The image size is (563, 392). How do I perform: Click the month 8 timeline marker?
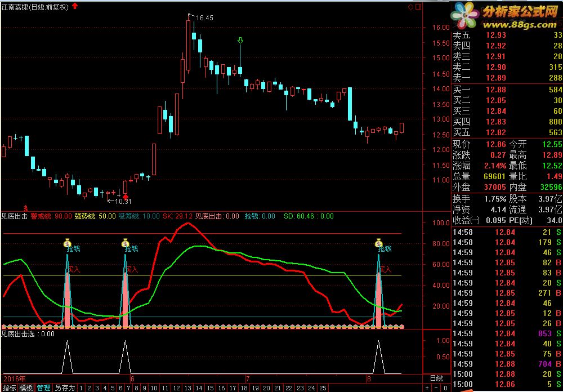tap(369, 378)
